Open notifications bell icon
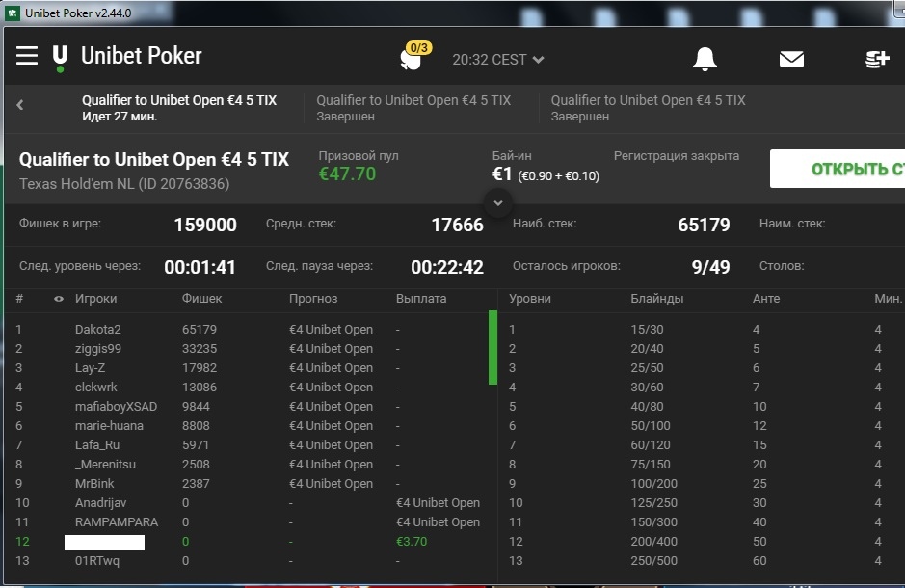The height and width of the screenshot is (588, 905). 705,59
